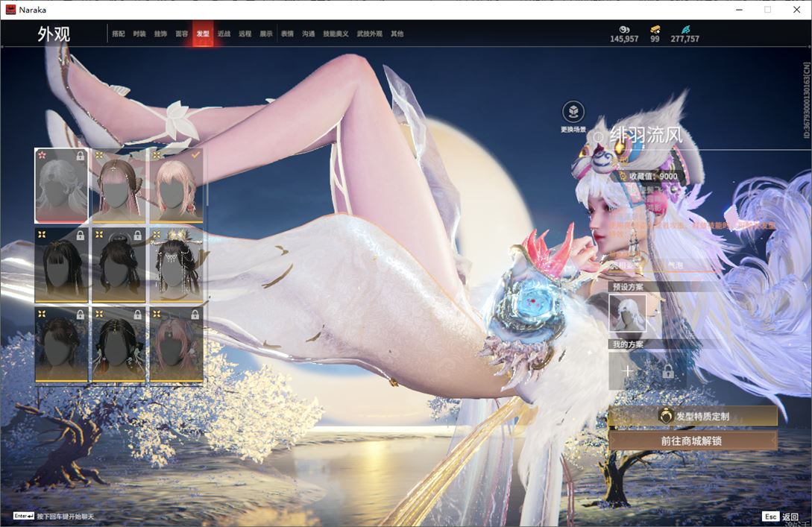
Task: Select the highlighted 发型 tab
Action: (x=203, y=34)
